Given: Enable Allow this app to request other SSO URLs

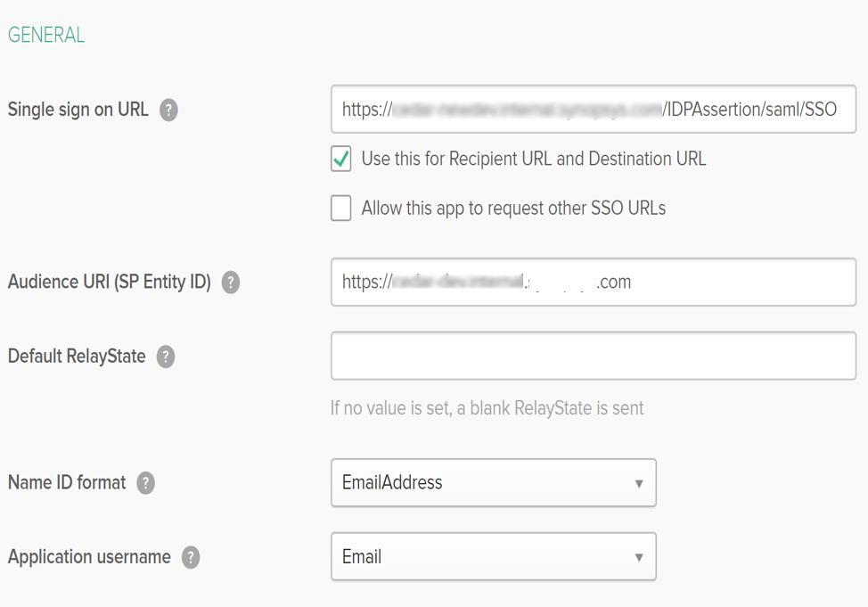Looking at the screenshot, I should (341, 209).
